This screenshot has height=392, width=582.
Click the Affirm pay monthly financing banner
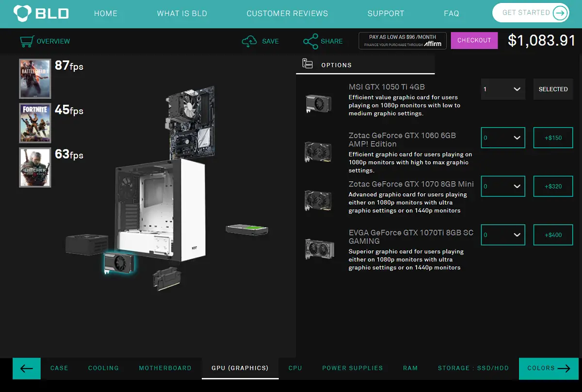[403, 41]
